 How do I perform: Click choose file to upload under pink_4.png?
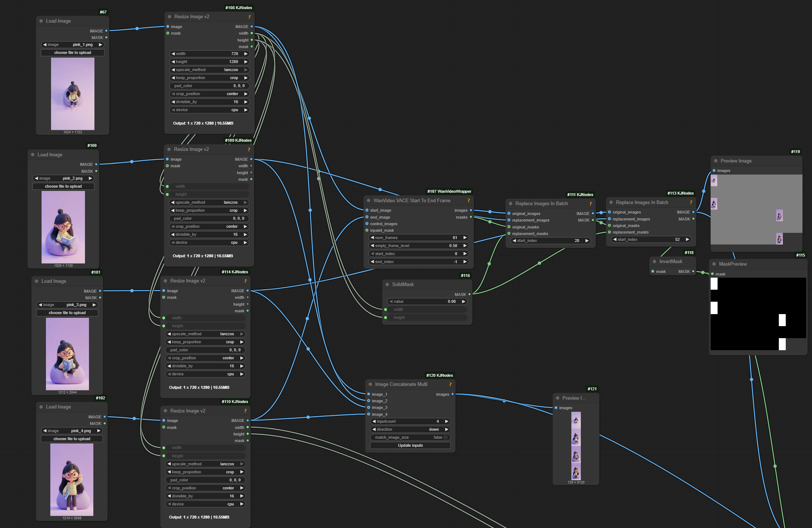[72, 439]
